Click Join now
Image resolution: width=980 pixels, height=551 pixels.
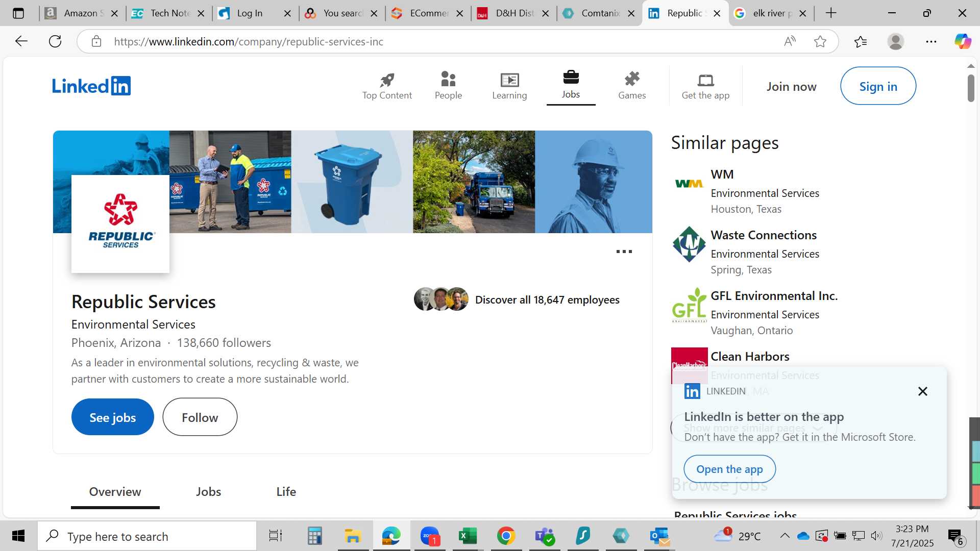click(x=791, y=87)
